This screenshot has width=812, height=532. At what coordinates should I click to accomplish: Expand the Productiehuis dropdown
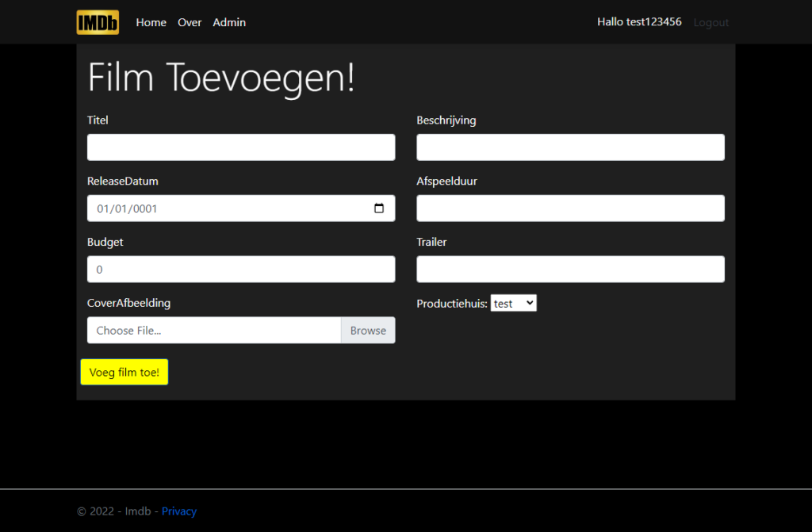tap(514, 303)
